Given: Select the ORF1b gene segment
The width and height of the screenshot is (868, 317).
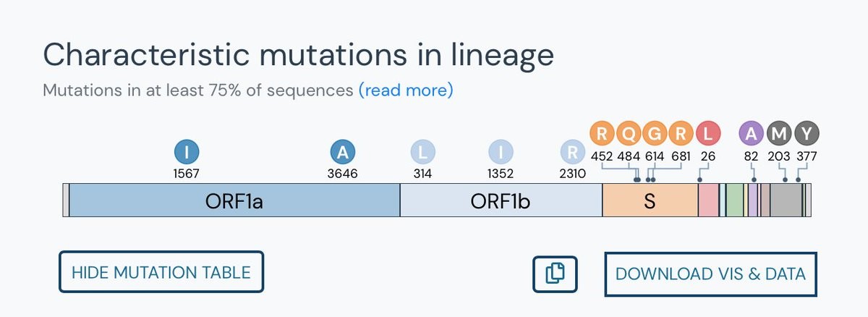Looking at the screenshot, I should point(501,200).
